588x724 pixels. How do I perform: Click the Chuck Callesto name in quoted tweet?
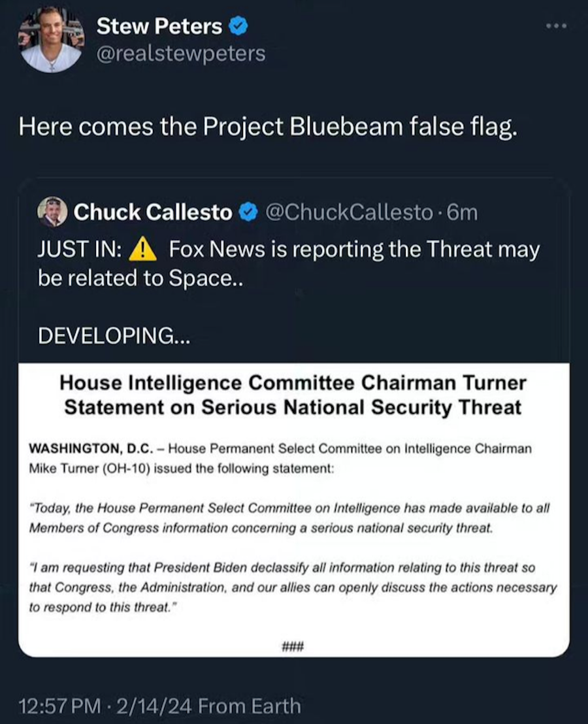pyautogui.click(x=152, y=212)
